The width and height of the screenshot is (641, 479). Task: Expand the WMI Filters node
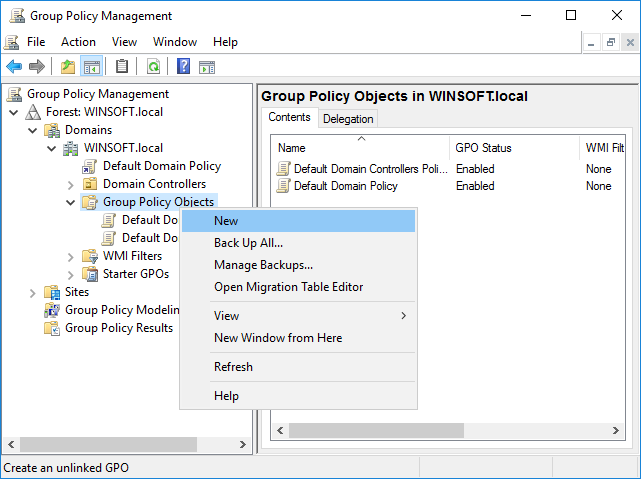point(70,257)
